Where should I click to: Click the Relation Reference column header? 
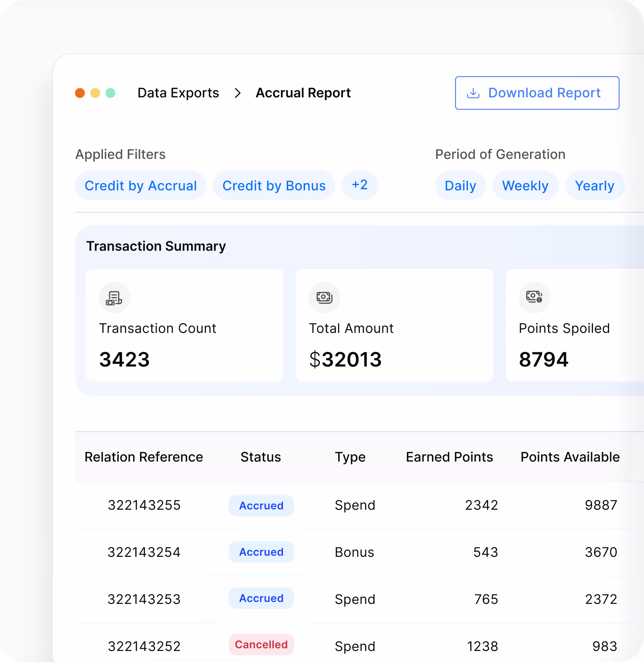pyautogui.click(x=144, y=457)
